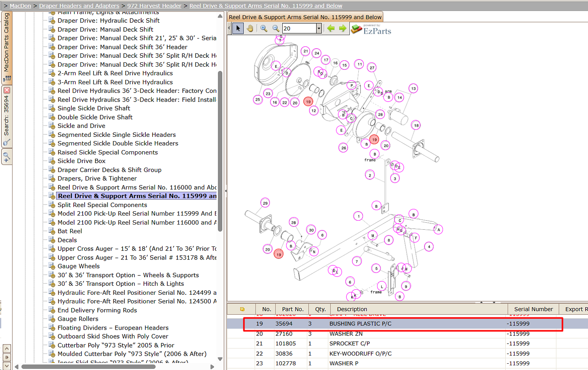Select the Reel Drive & Support Arms diagram tab
Image resolution: width=588 pixels, height=370 pixels.
point(305,17)
